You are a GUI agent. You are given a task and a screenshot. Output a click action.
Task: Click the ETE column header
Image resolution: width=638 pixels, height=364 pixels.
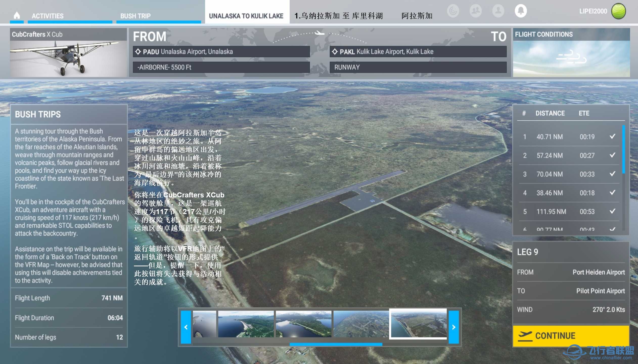click(x=584, y=113)
